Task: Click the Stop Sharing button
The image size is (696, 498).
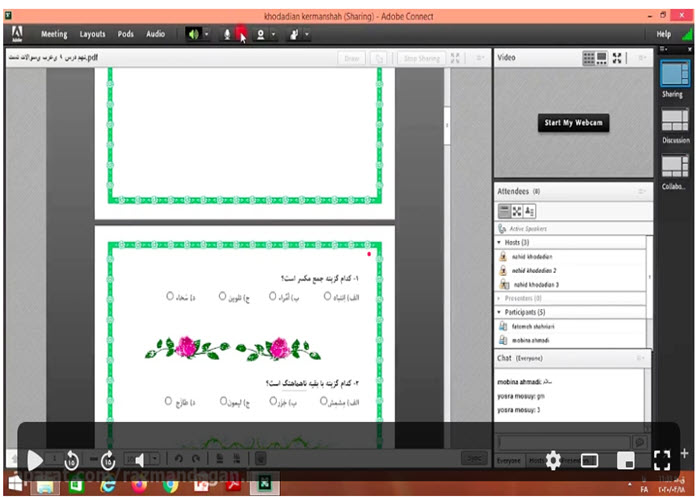Action: click(x=422, y=58)
